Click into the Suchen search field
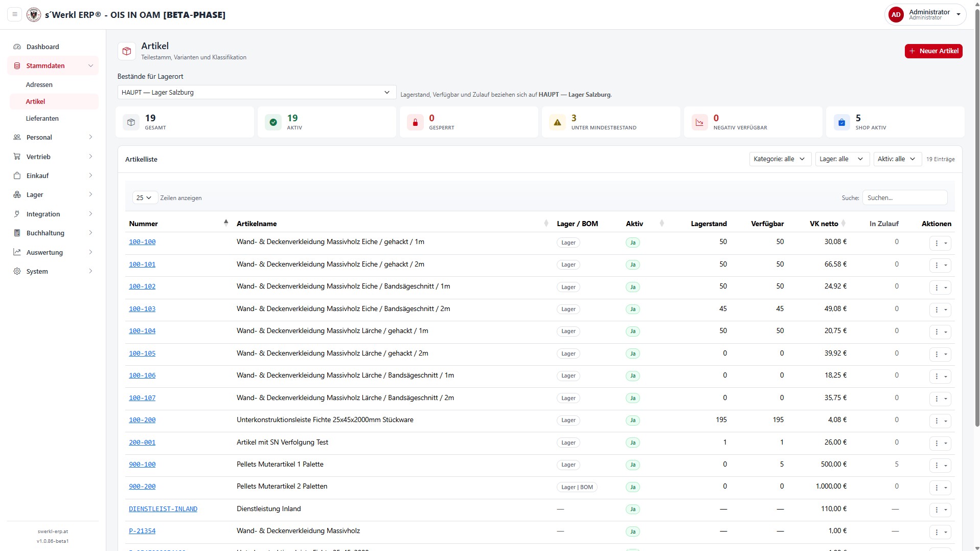 point(904,197)
